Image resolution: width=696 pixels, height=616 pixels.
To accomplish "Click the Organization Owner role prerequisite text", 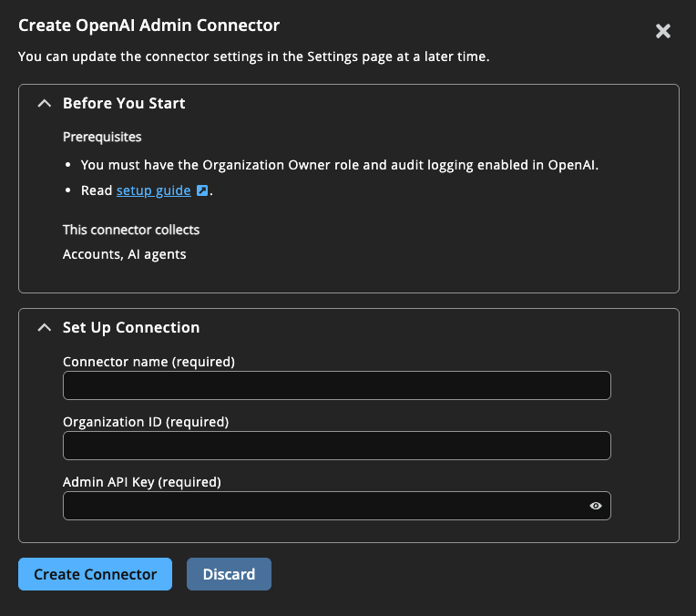I will tap(340, 165).
